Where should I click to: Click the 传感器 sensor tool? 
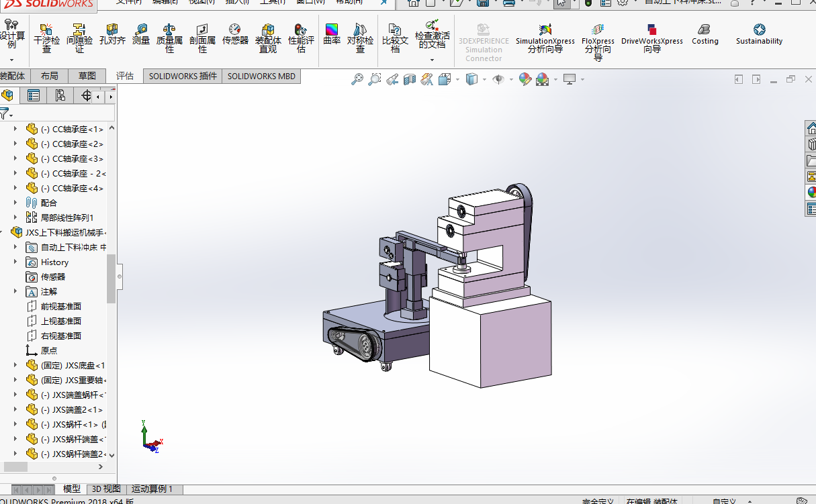235,34
